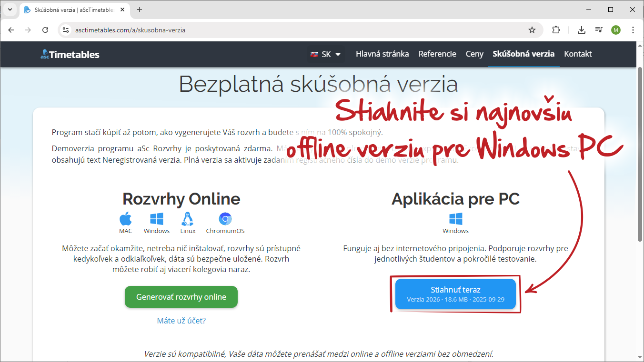Click the Linux penguin icon
The height and width of the screenshot is (362, 644).
tap(188, 219)
